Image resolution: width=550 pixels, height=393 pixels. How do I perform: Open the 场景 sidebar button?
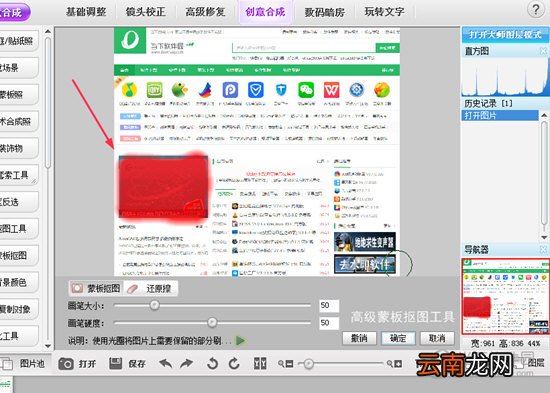point(19,68)
